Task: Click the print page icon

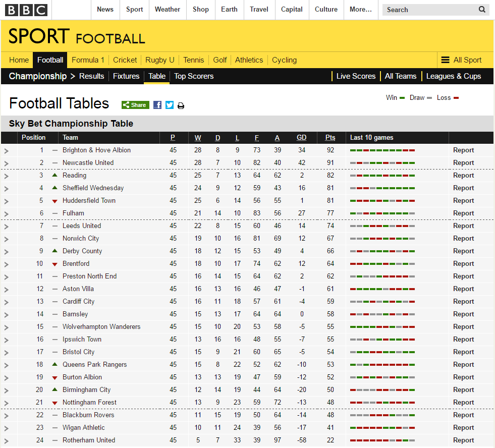Action: pyautogui.click(x=181, y=106)
